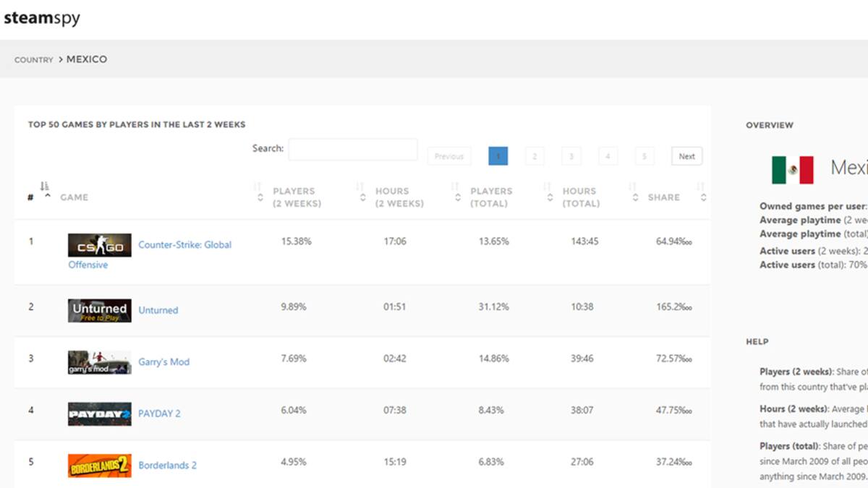Viewport: 868px width, 488px height.
Task: Click the Mexico flag icon
Action: coord(793,170)
